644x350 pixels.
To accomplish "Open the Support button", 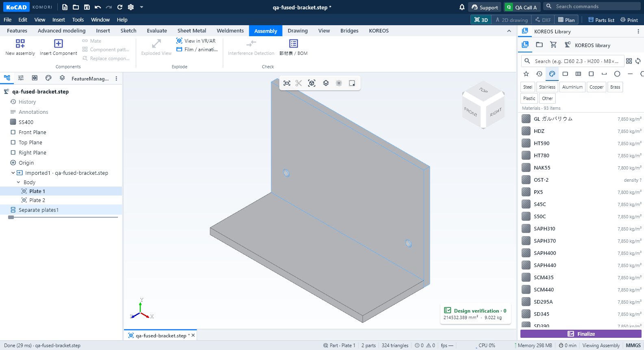I will tap(485, 7).
